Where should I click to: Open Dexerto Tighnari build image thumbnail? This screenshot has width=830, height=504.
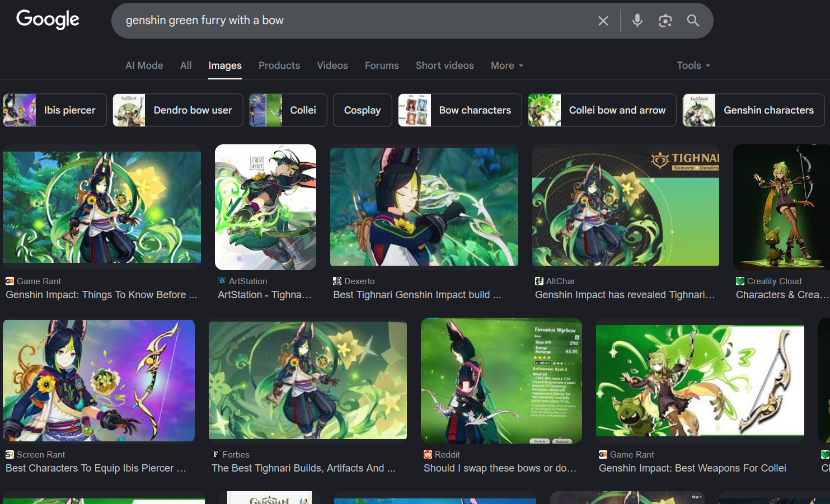click(x=424, y=207)
